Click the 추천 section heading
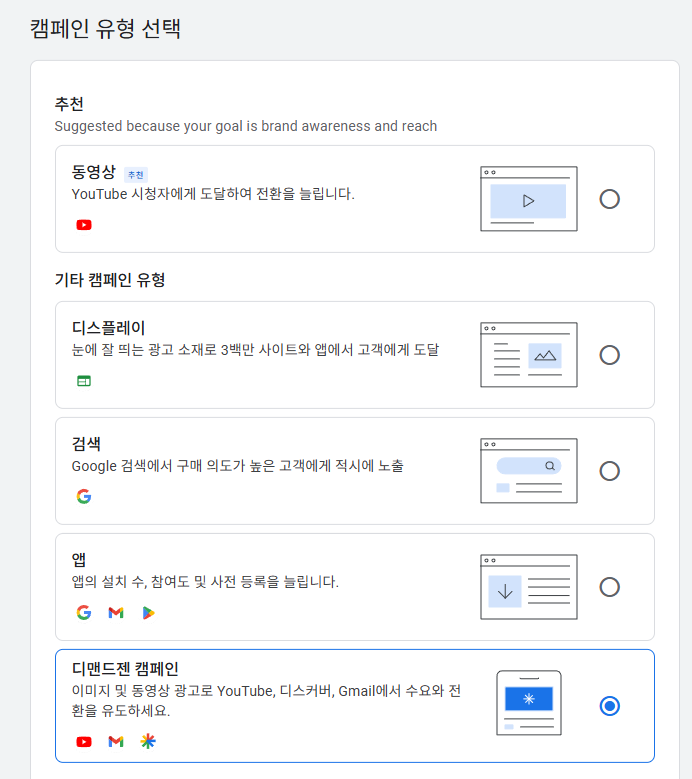This screenshot has width=692, height=779. click(x=69, y=104)
